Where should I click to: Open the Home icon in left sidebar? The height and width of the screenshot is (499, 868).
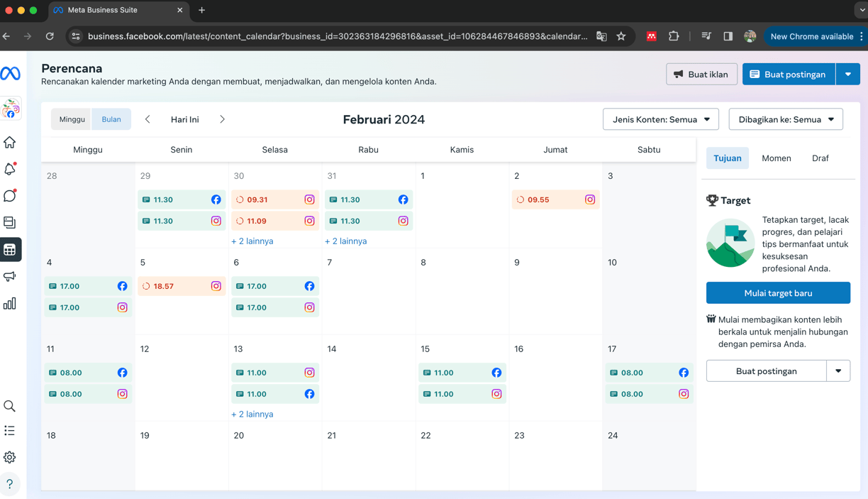click(10, 142)
